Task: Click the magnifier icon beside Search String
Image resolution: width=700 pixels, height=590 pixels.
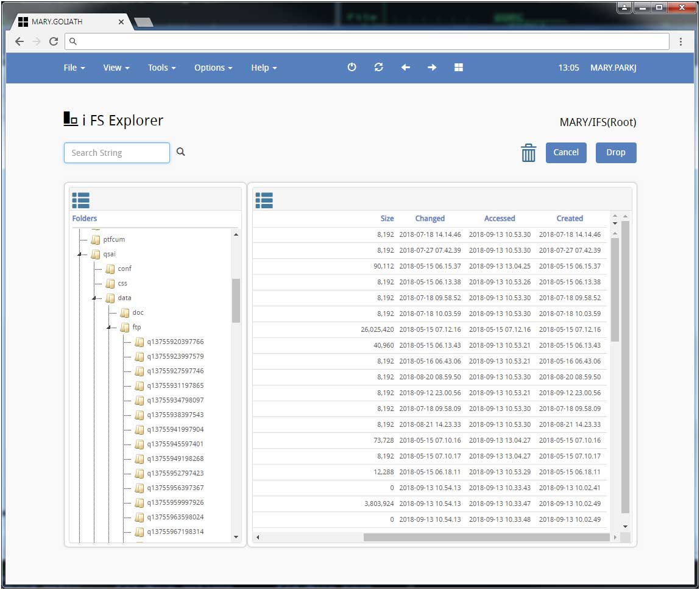Action: (x=181, y=152)
